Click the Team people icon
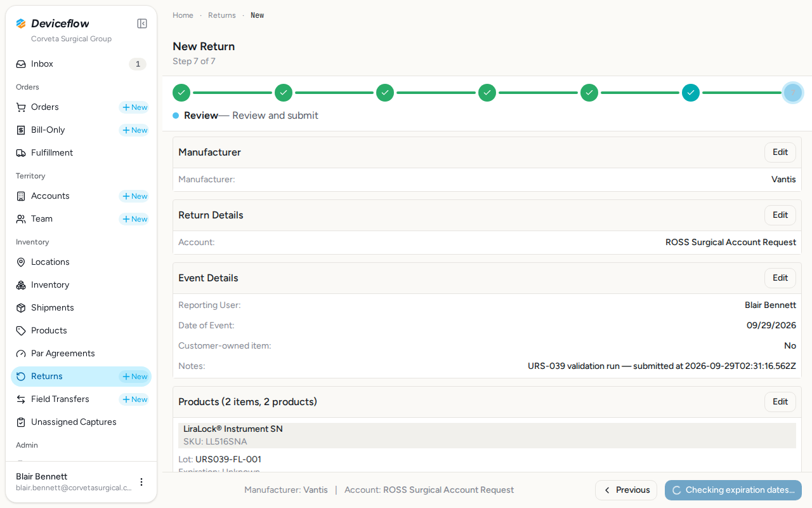Image resolution: width=812 pixels, height=508 pixels. 21,219
